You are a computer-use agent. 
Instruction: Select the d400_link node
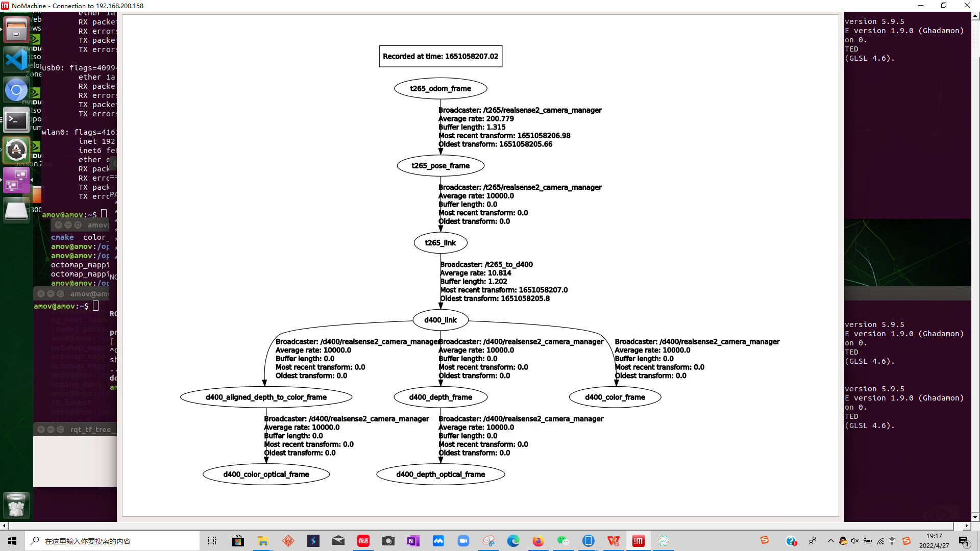click(440, 320)
